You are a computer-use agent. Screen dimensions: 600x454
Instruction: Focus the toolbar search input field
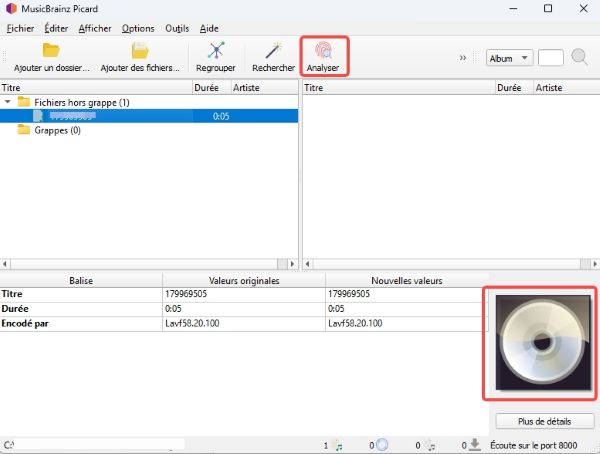tap(550, 58)
